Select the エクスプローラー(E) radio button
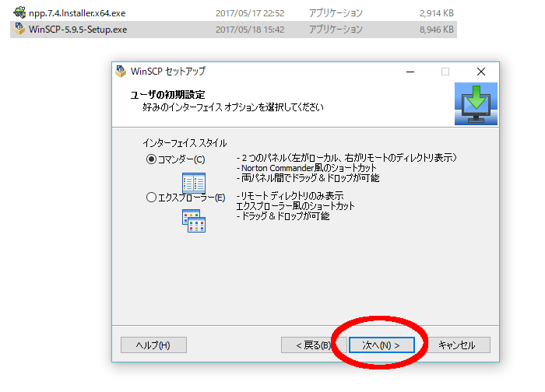This screenshot has width=545, height=392. tap(151, 198)
